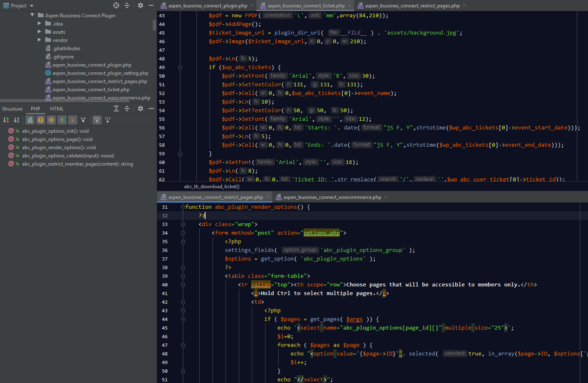Click Autoscroll from Source in Structure toolbar
This screenshot has height=383, width=588.
108,120
